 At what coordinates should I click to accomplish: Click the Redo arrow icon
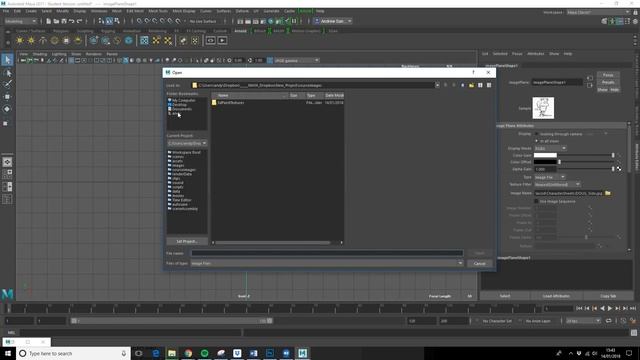(x=79, y=21)
